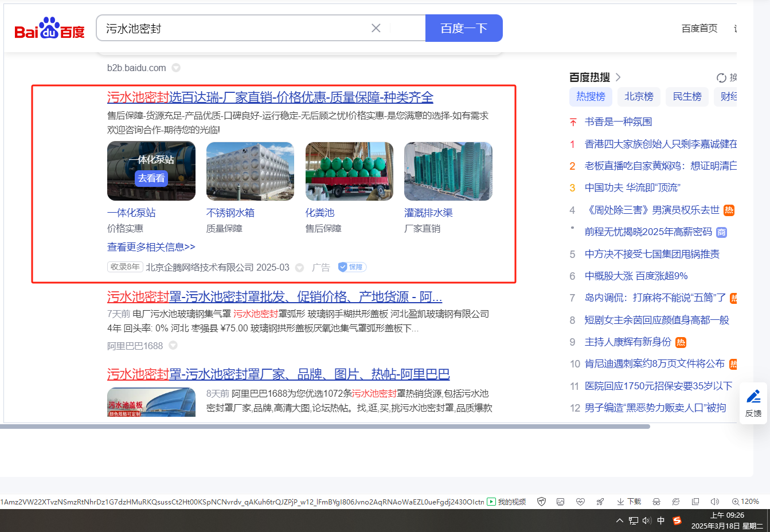This screenshot has width=770, height=532.
Task: Click the 保障 guarantee badge
Action: coord(352,267)
